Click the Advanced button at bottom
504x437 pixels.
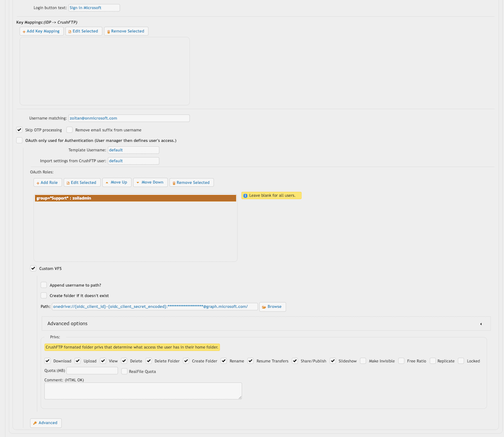tap(46, 423)
